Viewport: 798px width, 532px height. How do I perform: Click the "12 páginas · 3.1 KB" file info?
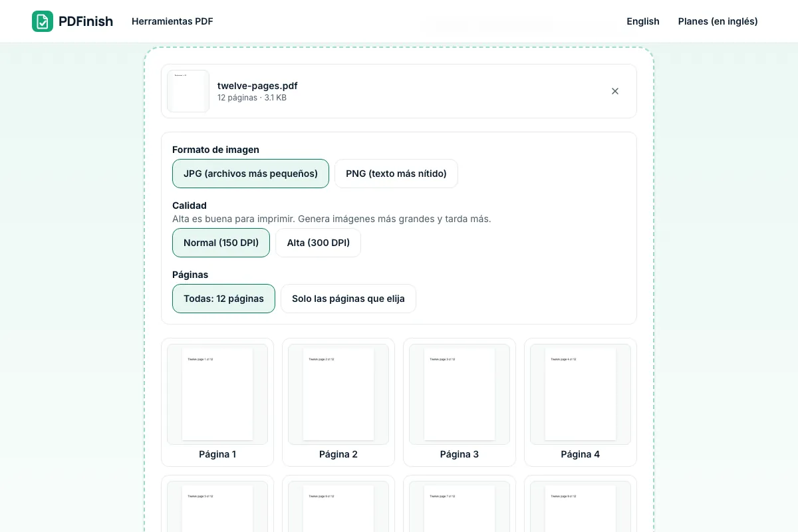pos(252,98)
